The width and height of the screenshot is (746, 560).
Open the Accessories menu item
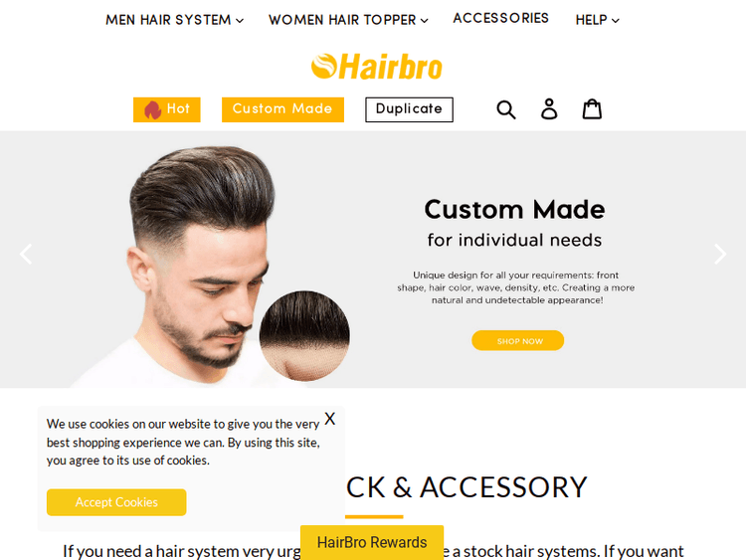click(501, 18)
